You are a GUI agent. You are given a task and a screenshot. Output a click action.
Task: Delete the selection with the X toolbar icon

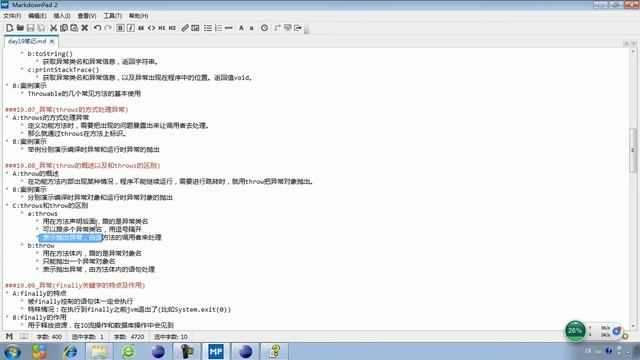pyautogui.click(x=84, y=28)
